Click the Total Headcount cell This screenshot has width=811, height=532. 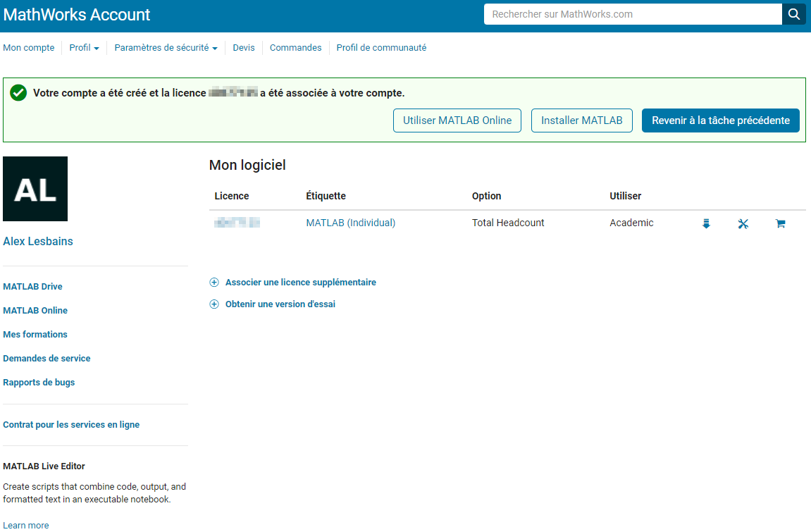508,223
